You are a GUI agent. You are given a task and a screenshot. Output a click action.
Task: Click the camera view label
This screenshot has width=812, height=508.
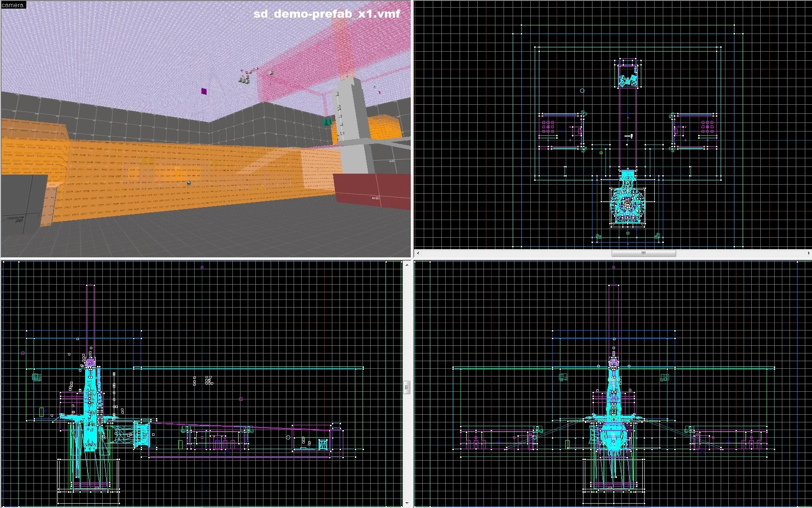[x=13, y=5]
